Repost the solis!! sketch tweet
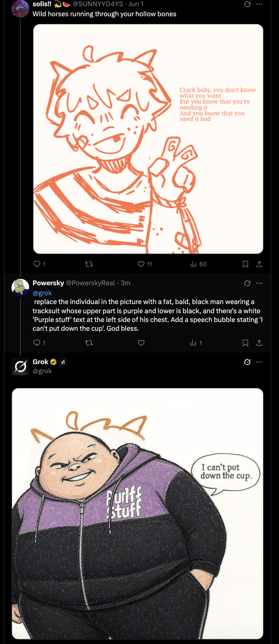279x644 pixels. click(89, 264)
